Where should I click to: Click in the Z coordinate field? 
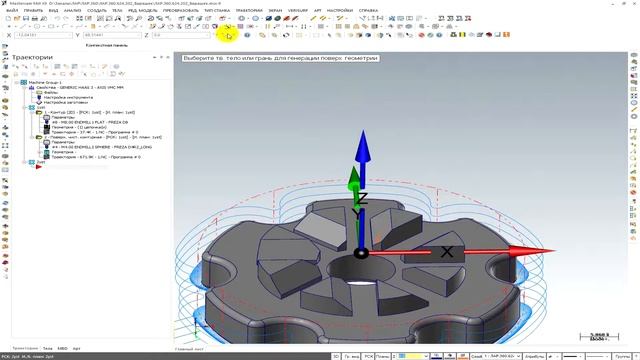pyautogui.click(x=181, y=36)
